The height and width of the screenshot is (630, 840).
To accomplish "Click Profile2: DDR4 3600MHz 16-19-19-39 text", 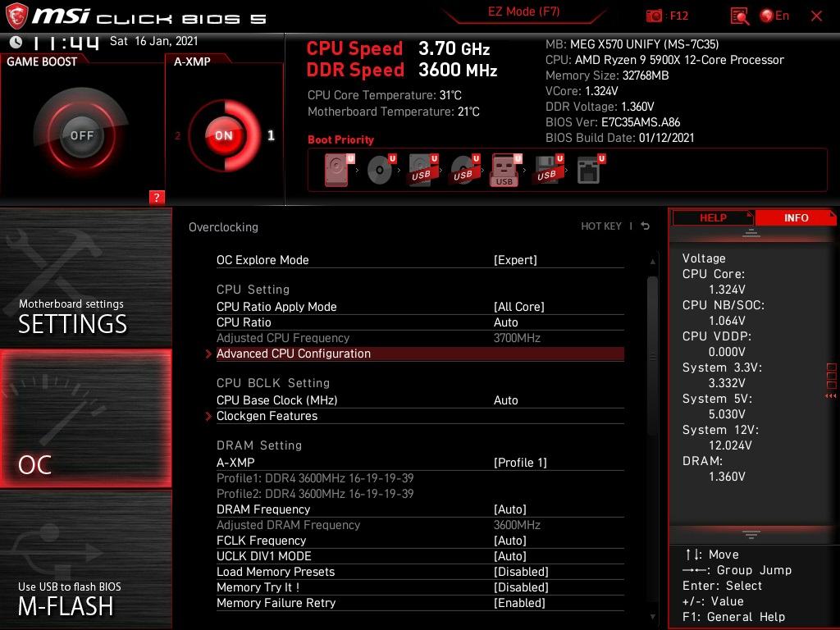I will click(x=315, y=493).
